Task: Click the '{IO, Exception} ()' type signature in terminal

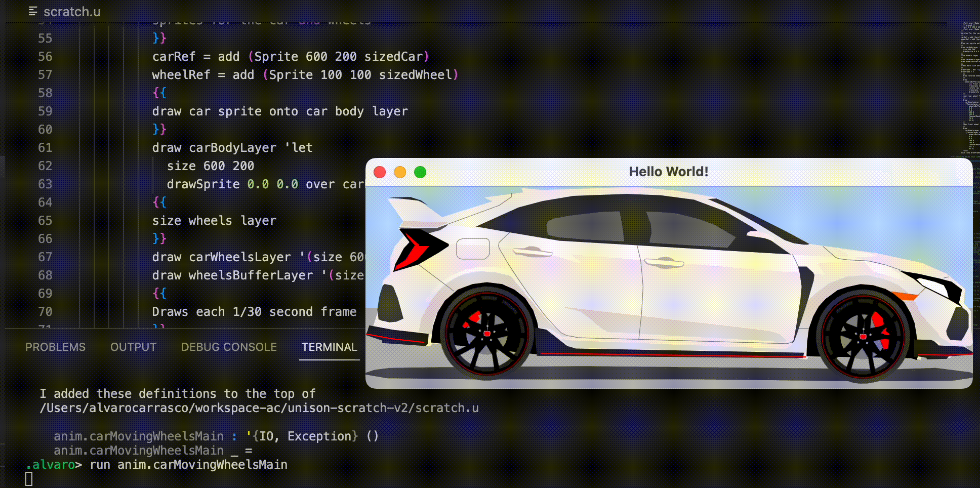Action: (x=313, y=436)
